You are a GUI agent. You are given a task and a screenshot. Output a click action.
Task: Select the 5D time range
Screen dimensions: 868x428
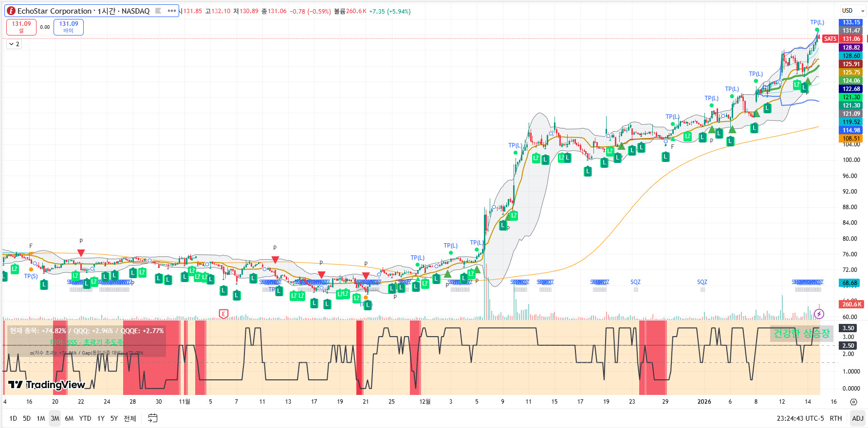(x=27, y=418)
